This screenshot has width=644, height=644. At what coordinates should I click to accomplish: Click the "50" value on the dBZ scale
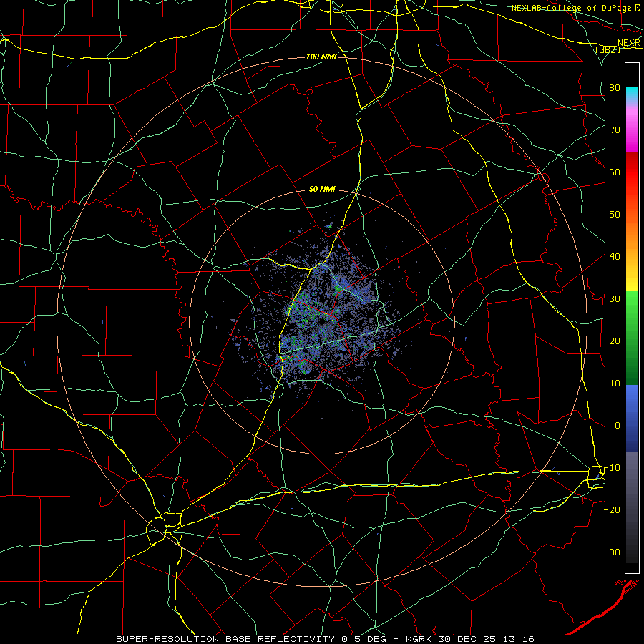coord(615,215)
